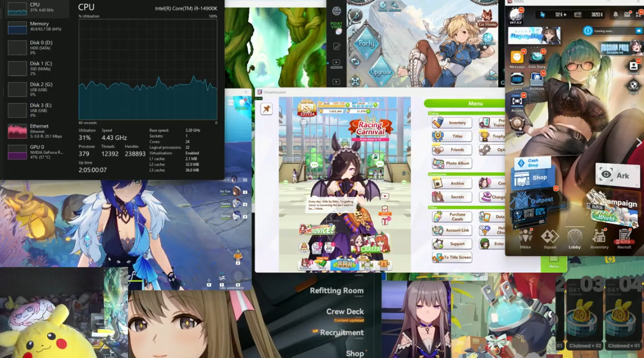Open the Enhance tab in Umamusume
The image size is (644, 358).
306,265
